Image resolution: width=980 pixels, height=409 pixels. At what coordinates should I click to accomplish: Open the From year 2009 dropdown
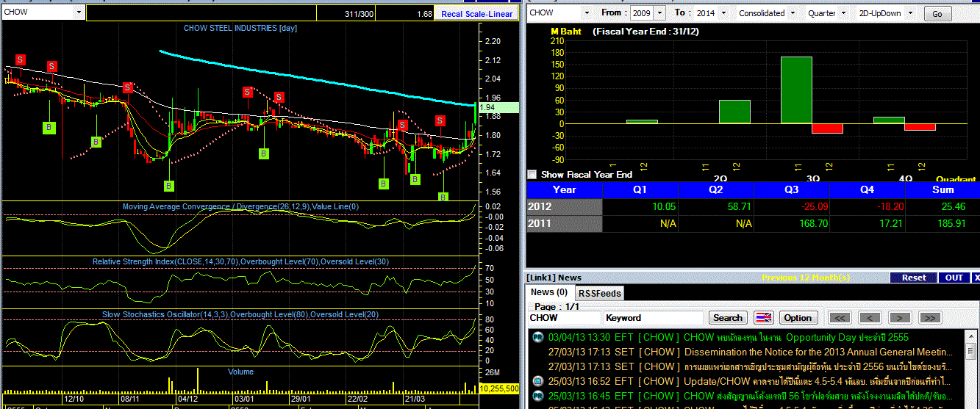point(659,13)
